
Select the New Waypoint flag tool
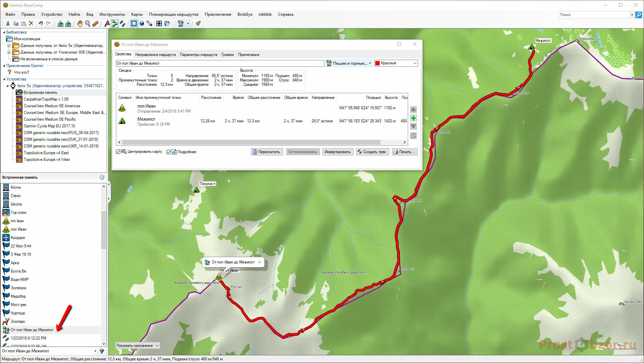(x=107, y=23)
